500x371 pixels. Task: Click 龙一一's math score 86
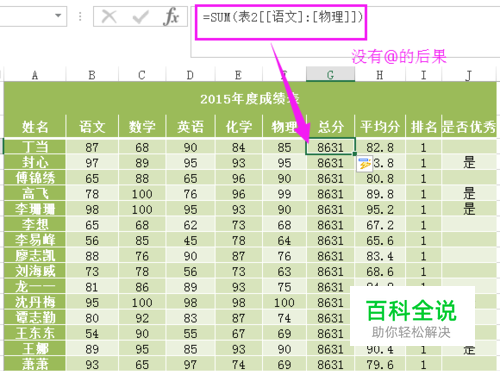coord(142,287)
